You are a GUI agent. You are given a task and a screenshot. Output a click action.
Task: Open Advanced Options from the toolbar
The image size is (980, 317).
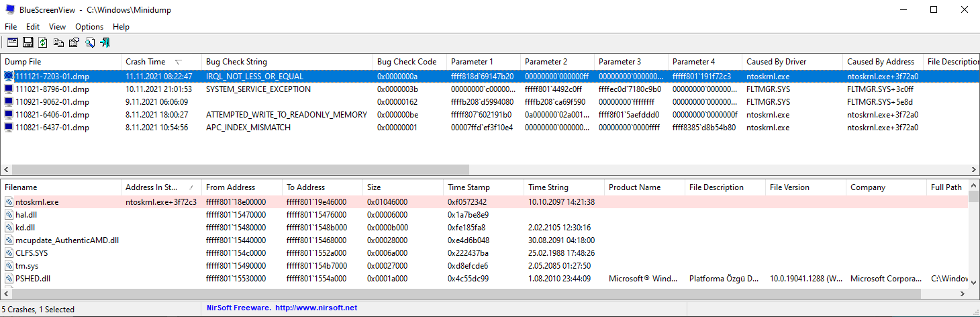coord(13,42)
